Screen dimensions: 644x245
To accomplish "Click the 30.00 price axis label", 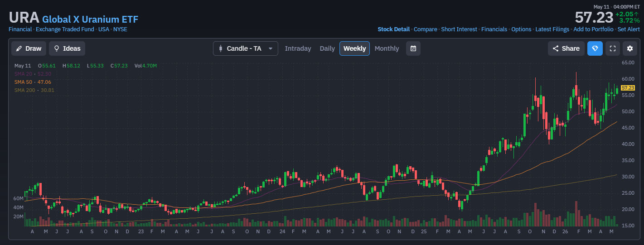I will [628, 177].
